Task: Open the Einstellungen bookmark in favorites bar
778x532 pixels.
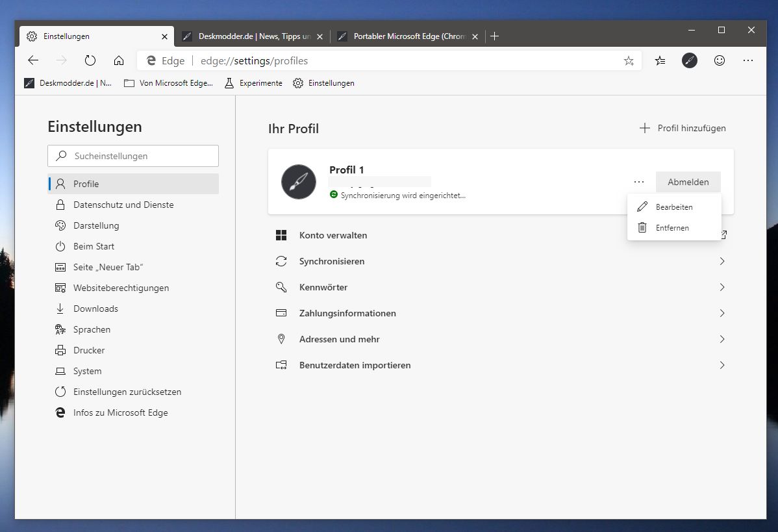Action: 323,83
